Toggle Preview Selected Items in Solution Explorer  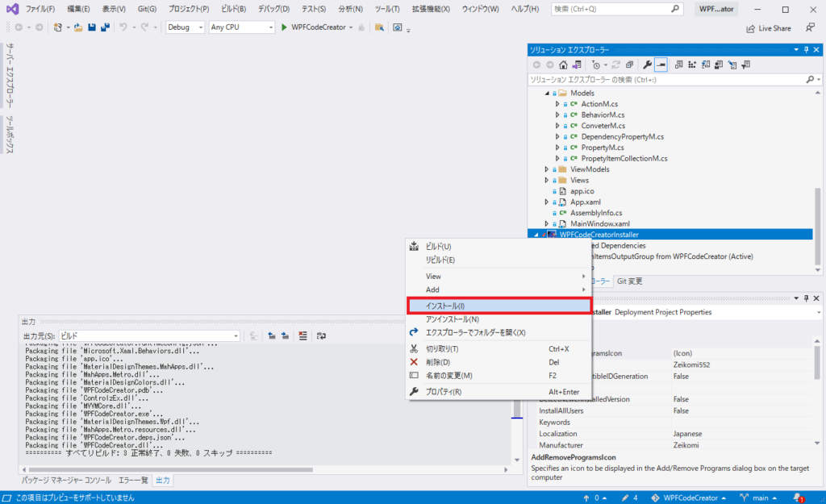coord(661,65)
